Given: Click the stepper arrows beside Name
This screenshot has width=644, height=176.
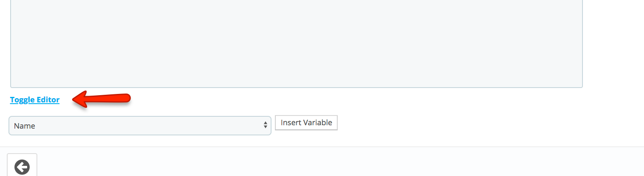Looking at the screenshot, I should tap(266, 126).
